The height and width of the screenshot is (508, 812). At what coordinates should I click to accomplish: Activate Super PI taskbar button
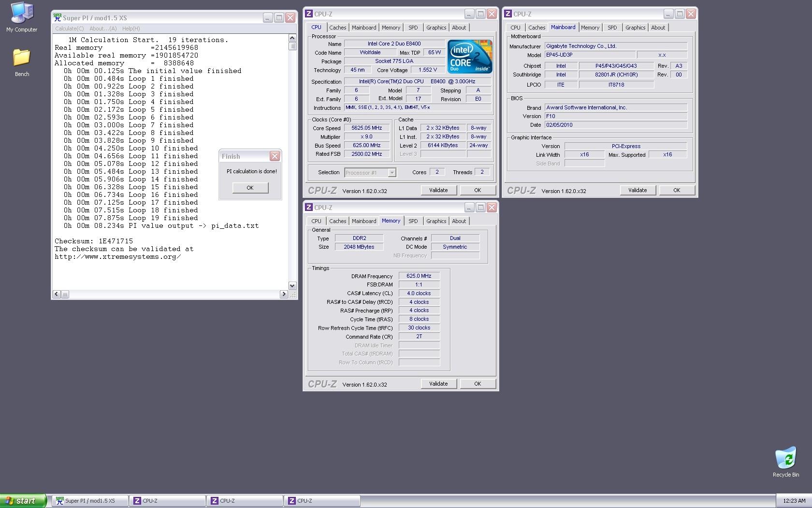(x=90, y=501)
